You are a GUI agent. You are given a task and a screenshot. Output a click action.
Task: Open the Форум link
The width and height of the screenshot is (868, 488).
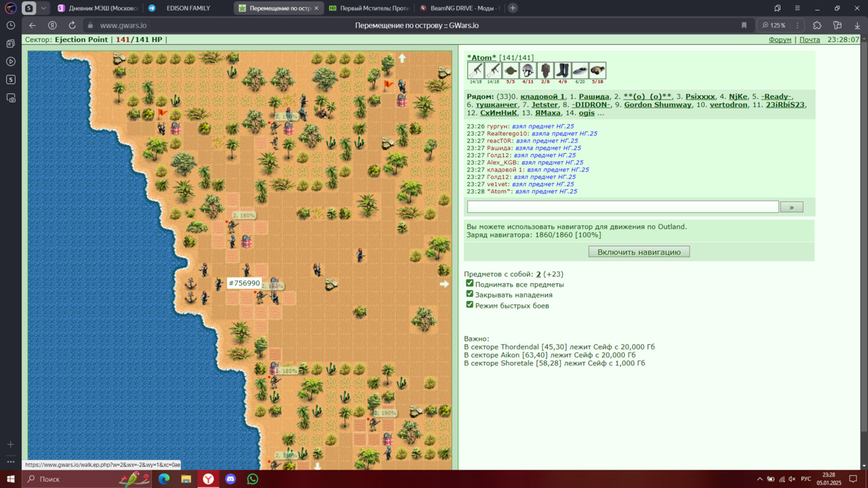point(780,39)
